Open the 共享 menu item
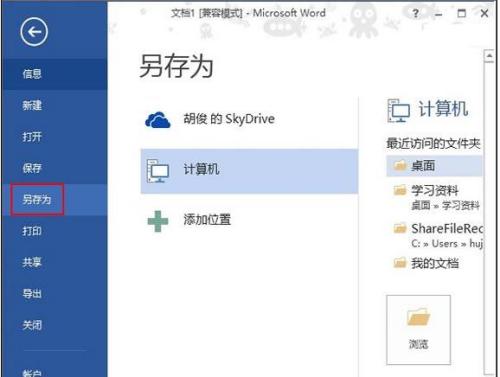Viewport: 500px width, 377px height. 55,262
